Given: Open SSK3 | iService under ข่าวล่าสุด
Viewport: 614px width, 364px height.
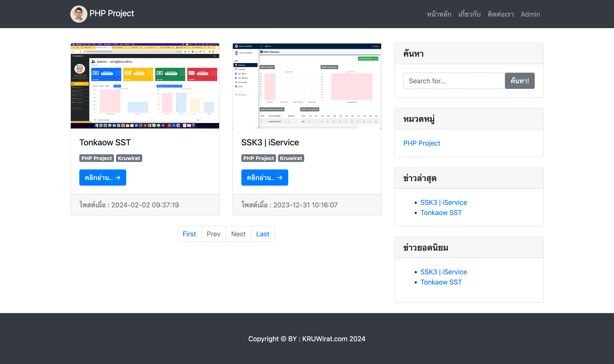Looking at the screenshot, I should [x=443, y=202].
